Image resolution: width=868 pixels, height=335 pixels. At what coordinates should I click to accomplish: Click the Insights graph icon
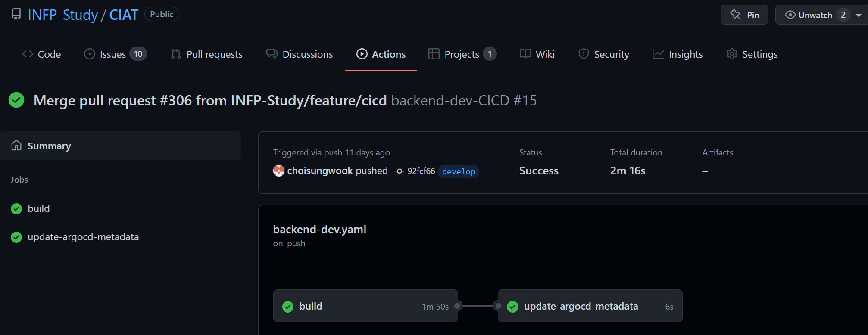click(x=658, y=54)
